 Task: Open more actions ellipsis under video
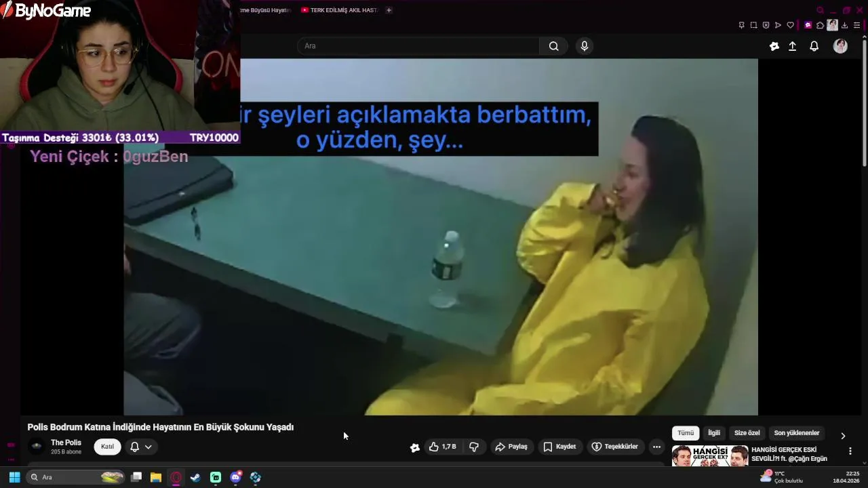tap(656, 447)
